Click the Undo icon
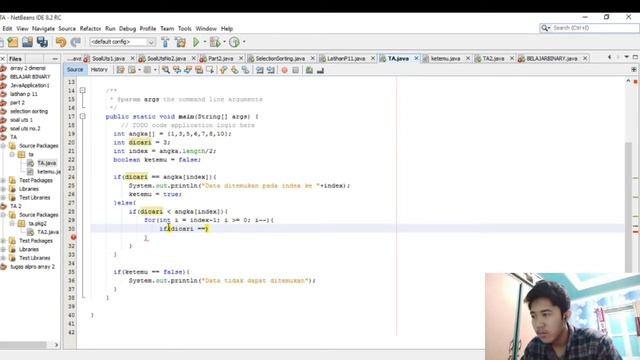Image resolution: width=640 pixels, height=360 pixels. tap(61, 42)
